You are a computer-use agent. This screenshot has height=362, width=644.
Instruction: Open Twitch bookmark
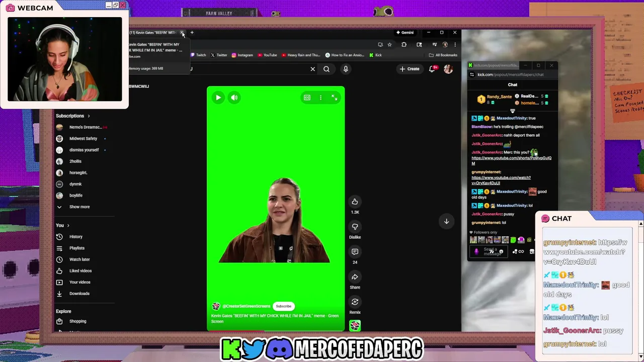pos(198,55)
